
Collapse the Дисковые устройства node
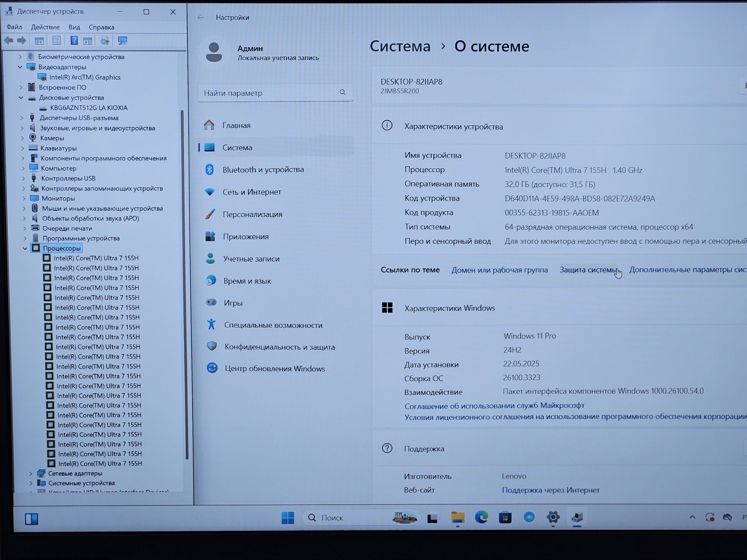[x=21, y=97]
